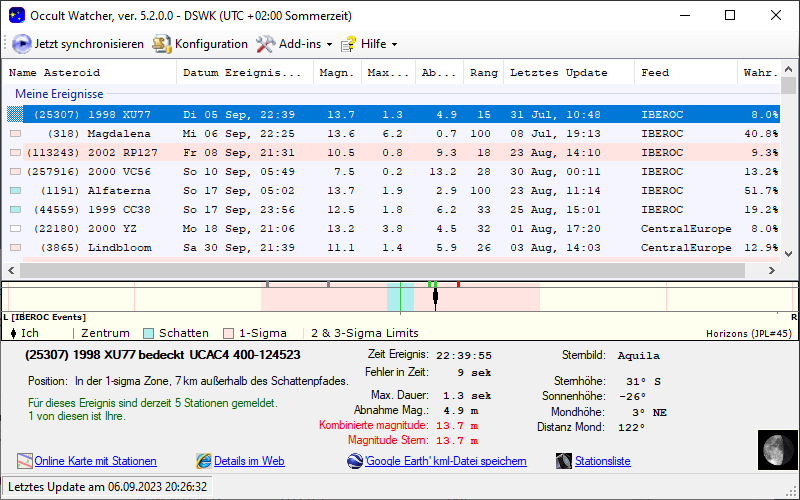
Task: Open the Stationsliste link
Action: pyautogui.click(x=602, y=461)
